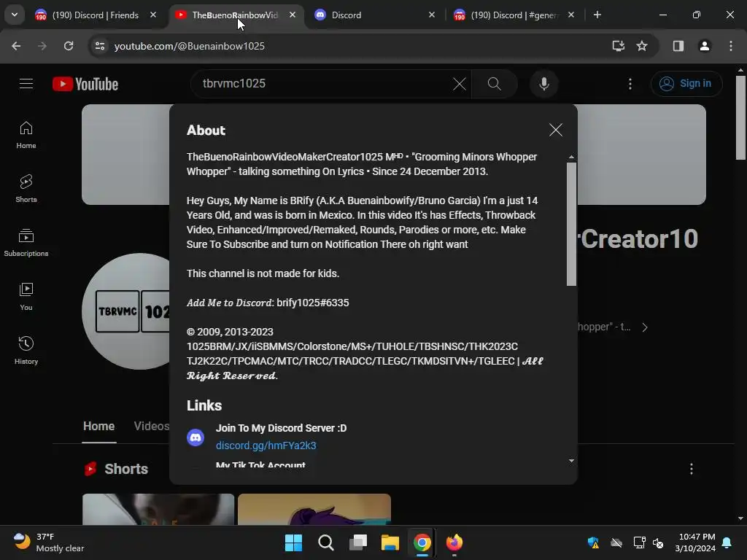Click "This channel is not made for kids."
Screen dimensions: 747x560
click(263, 273)
